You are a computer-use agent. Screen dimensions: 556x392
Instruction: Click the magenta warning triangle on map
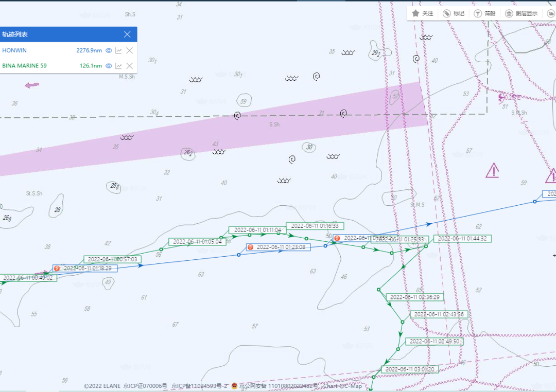point(492,170)
